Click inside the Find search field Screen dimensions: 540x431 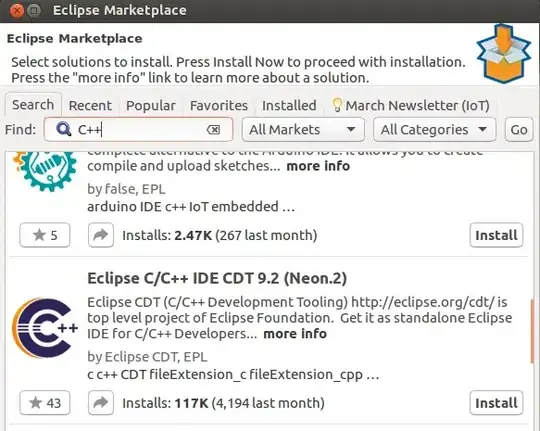138,130
